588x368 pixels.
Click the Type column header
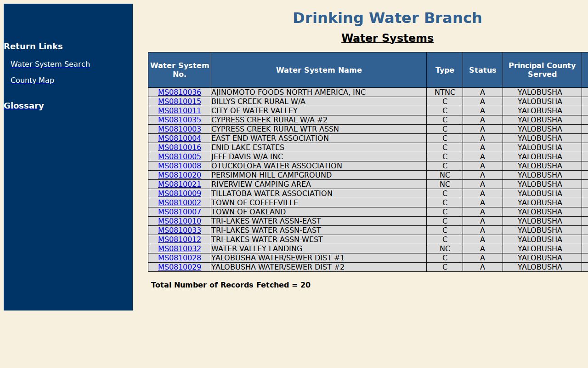pos(445,70)
